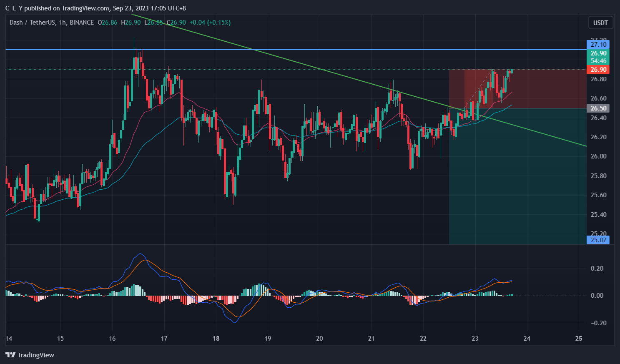Click the red 26.90 price label

coord(598,69)
